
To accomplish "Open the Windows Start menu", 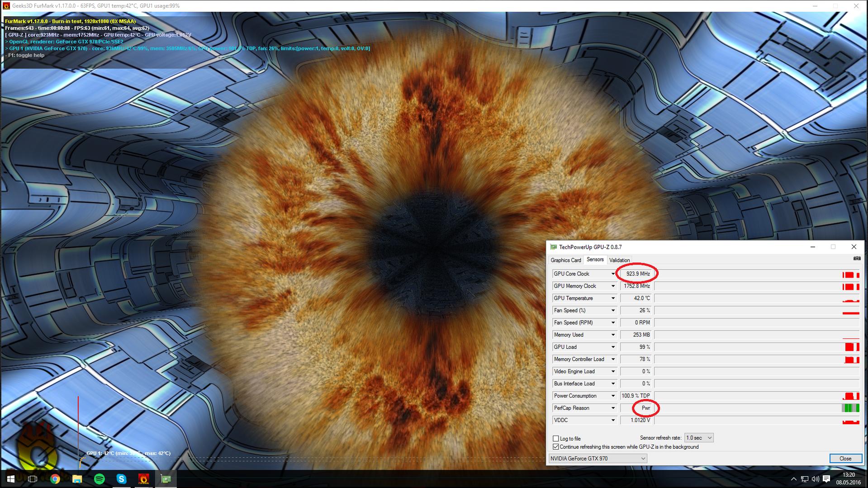I will tap(10, 479).
